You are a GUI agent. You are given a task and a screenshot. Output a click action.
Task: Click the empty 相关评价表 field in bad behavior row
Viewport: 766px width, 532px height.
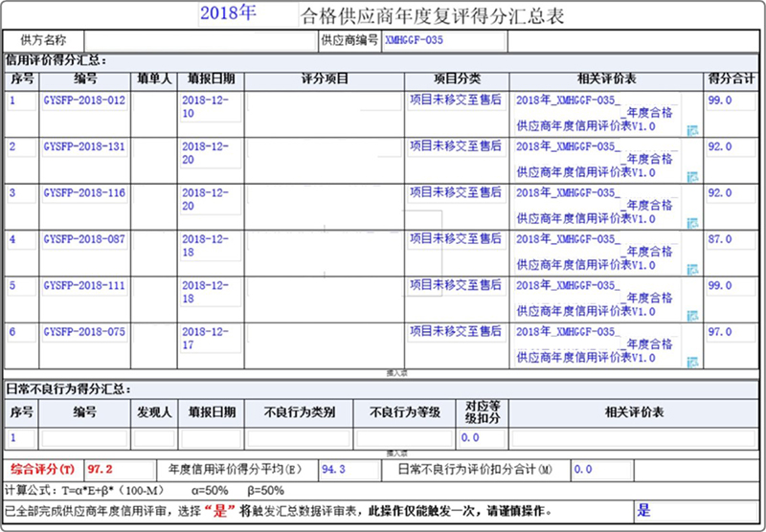coord(634,438)
